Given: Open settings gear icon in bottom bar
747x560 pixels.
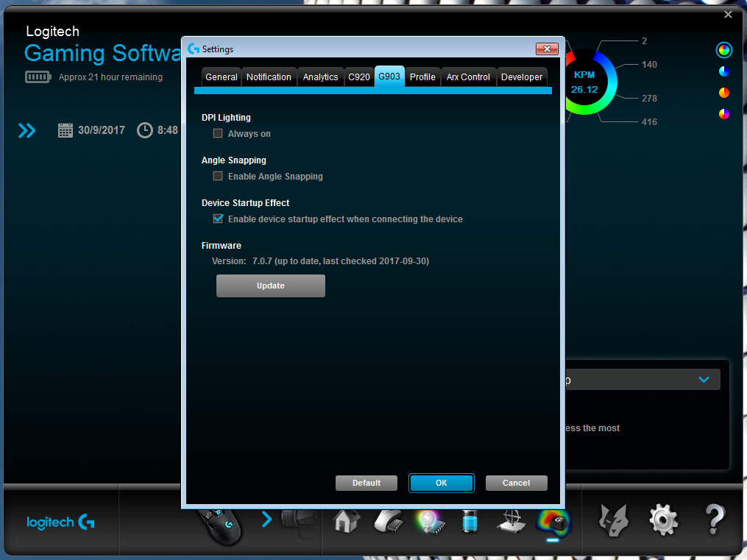Looking at the screenshot, I should 664,520.
